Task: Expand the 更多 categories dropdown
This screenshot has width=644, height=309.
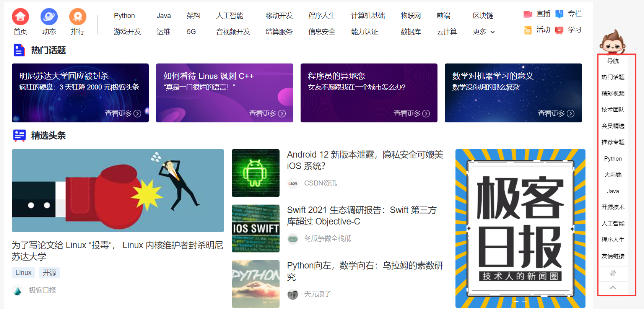Action: [484, 32]
